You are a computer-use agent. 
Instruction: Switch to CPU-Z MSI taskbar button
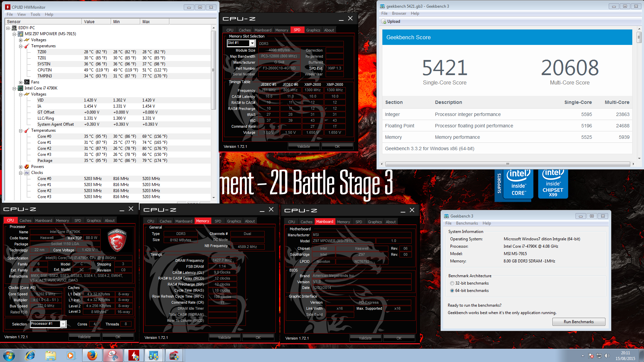174,355
